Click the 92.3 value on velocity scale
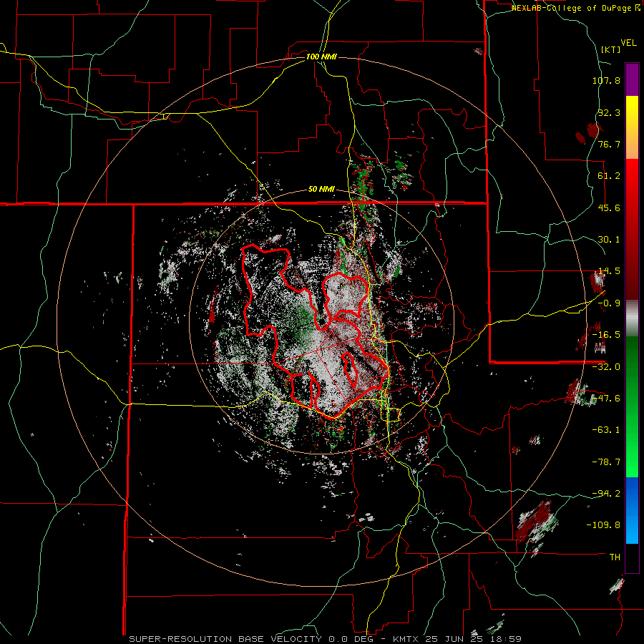This screenshot has height=644, width=644. click(x=609, y=112)
